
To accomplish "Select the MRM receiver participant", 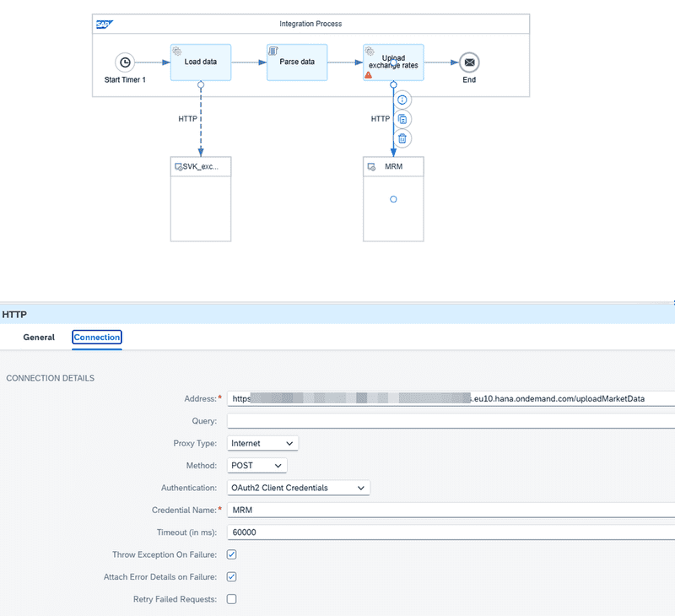I will tap(393, 199).
